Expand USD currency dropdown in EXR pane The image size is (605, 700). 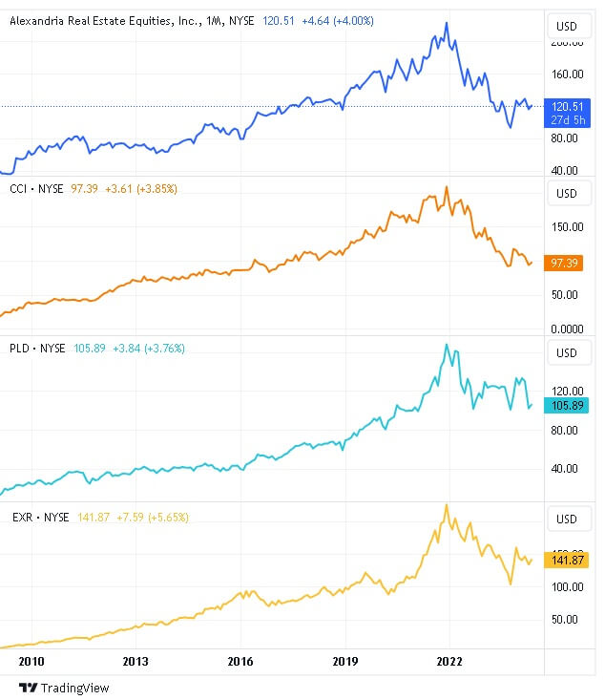point(567,520)
